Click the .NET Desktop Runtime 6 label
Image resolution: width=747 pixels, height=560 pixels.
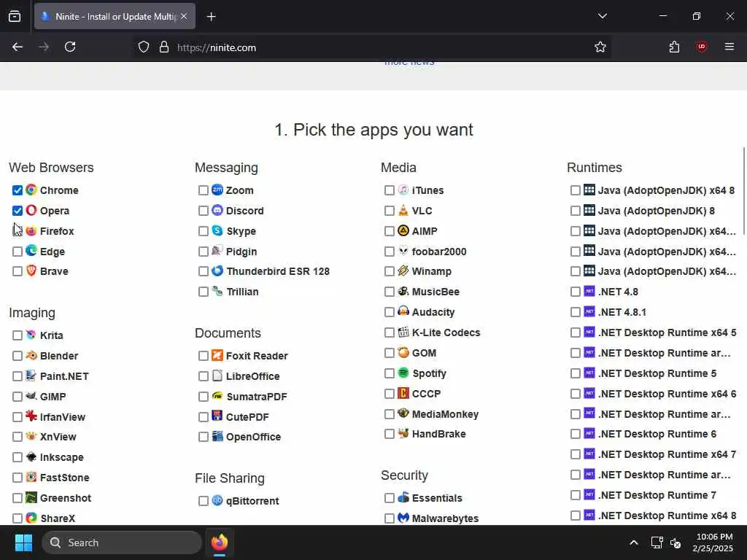(x=657, y=434)
